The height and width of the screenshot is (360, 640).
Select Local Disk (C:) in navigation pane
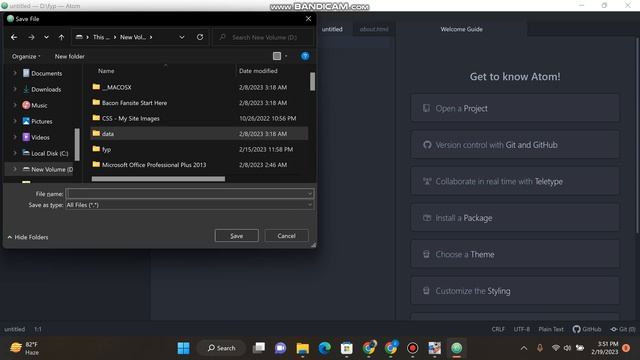(49, 153)
